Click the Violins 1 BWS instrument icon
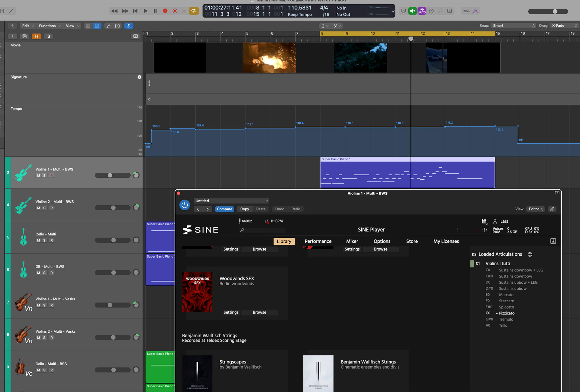 click(x=23, y=172)
